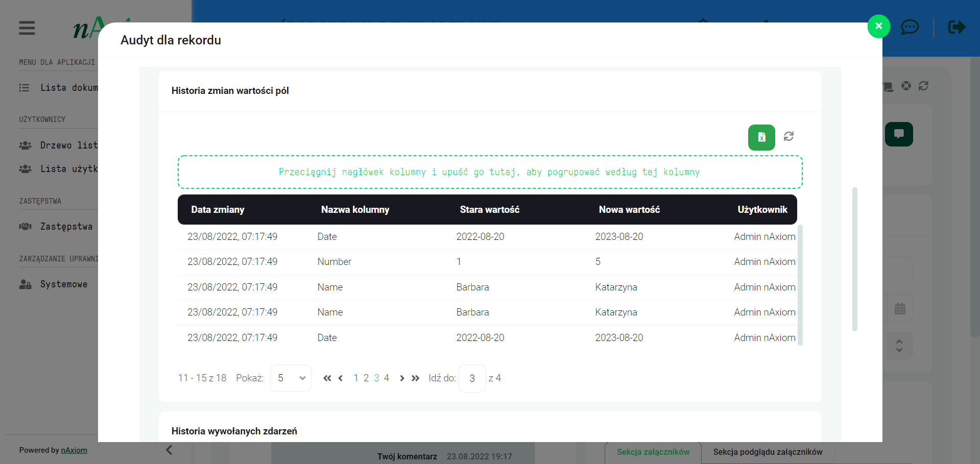The image size is (980, 464).
Task: Open the Pokaż rows-per-page dropdown
Action: (291, 378)
